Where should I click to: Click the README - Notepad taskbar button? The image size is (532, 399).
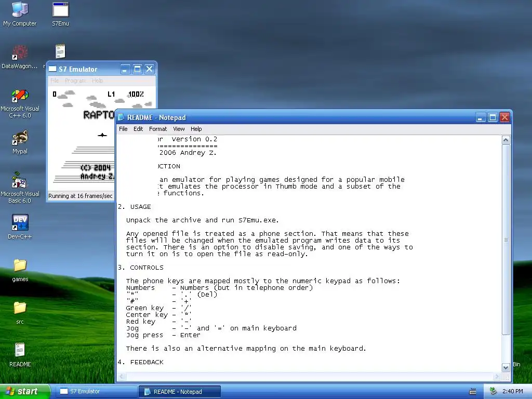pyautogui.click(x=180, y=392)
